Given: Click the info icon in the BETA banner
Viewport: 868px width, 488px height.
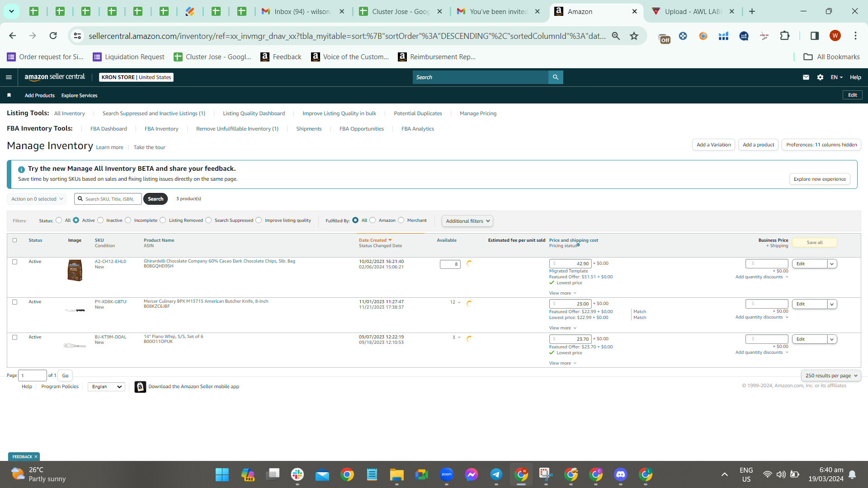Looking at the screenshot, I should tap(21, 169).
